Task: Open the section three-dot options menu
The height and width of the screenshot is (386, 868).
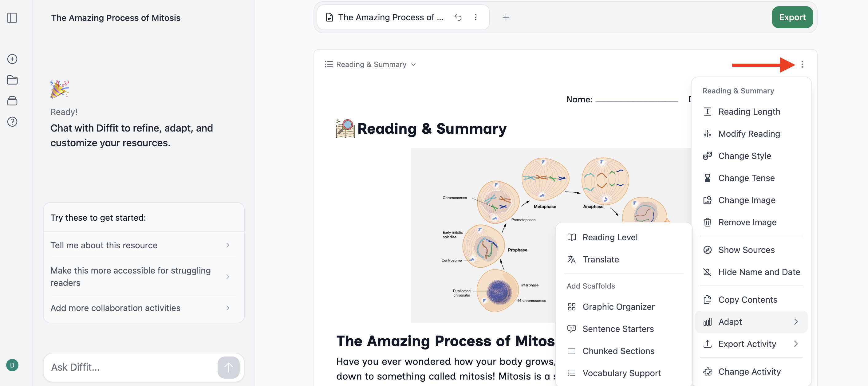Action: pyautogui.click(x=802, y=64)
